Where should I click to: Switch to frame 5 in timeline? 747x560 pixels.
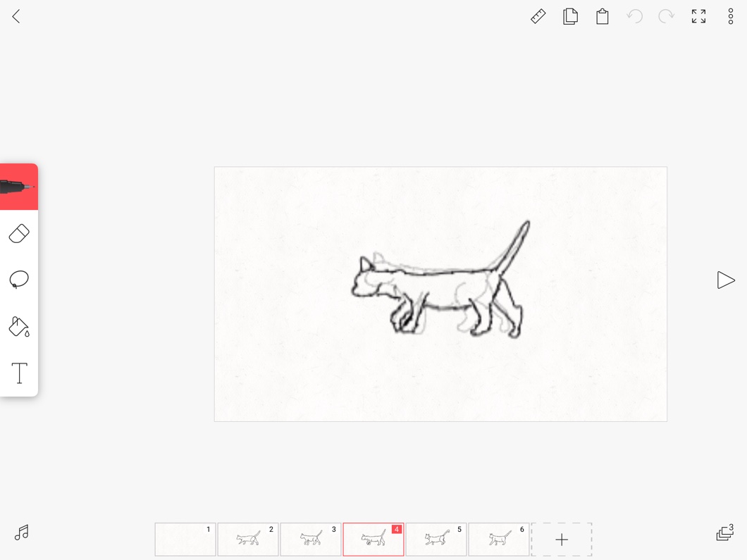(x=436, y=540)
